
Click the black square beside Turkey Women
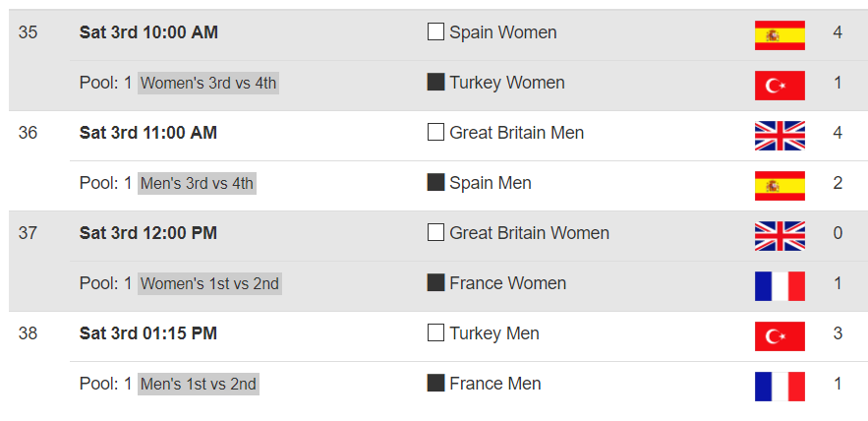pyautogui.click(x=436, y=83)
